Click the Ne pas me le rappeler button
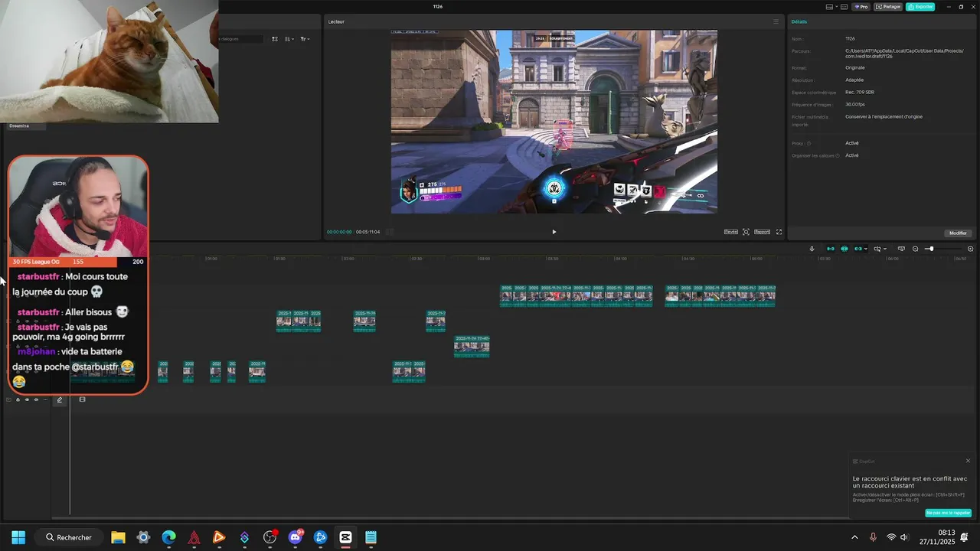The width and height of the screenshot is (980, 551). [948, 513]
